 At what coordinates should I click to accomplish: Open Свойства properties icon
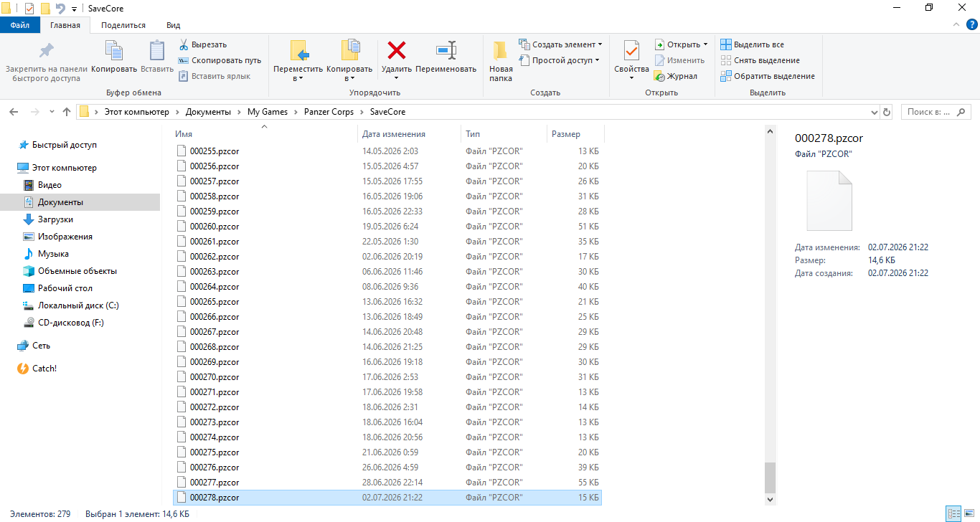(x=631, y=50)
